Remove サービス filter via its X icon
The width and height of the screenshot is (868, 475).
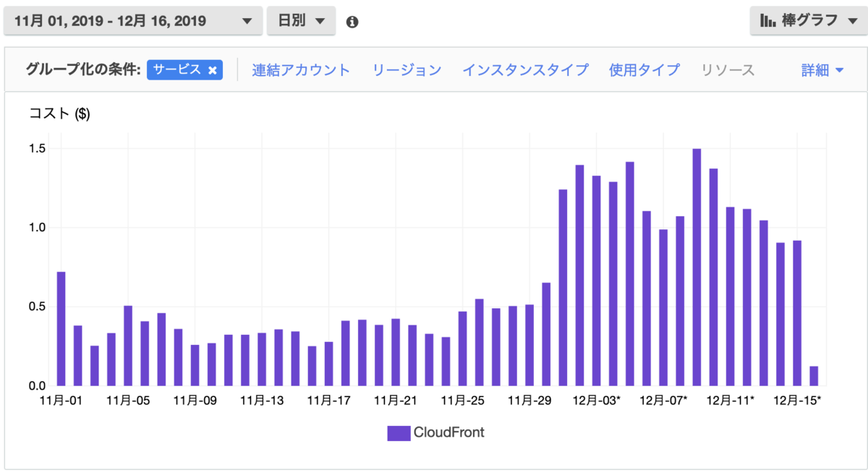tap(212, 69)
